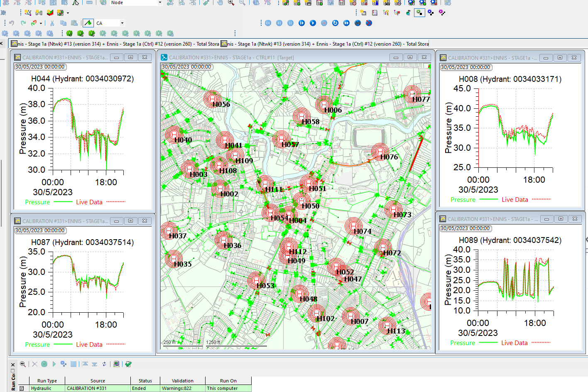Open the Node selection dropdown
Viewport: 588px width, 392px height.
(160, 2)
